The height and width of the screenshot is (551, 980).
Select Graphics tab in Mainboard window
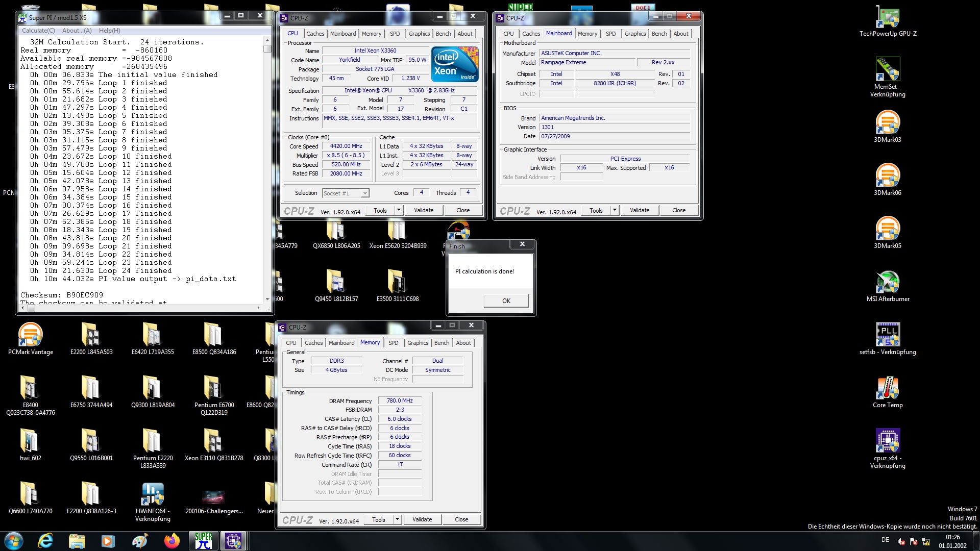click(x=635, y=34)
